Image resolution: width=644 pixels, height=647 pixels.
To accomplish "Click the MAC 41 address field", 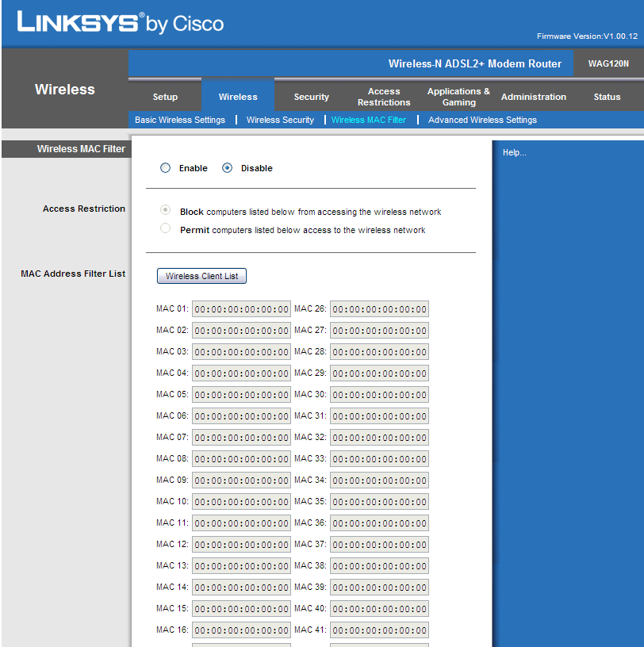I will [x=379, y=630].
